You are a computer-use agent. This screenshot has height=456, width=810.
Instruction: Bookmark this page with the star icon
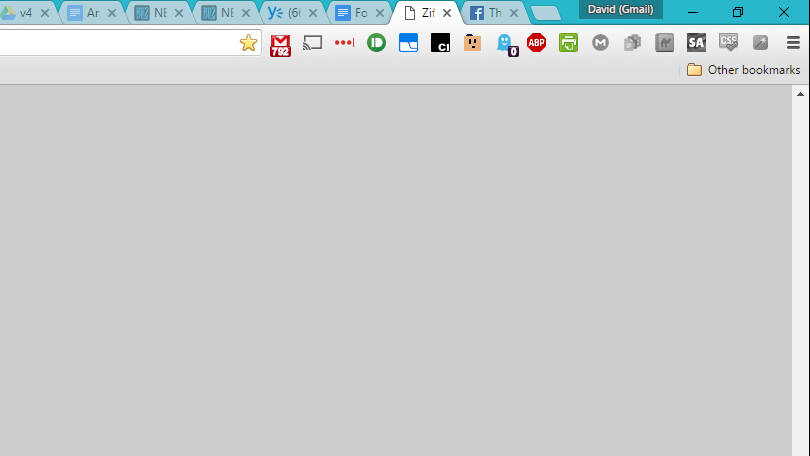[248, 43]
